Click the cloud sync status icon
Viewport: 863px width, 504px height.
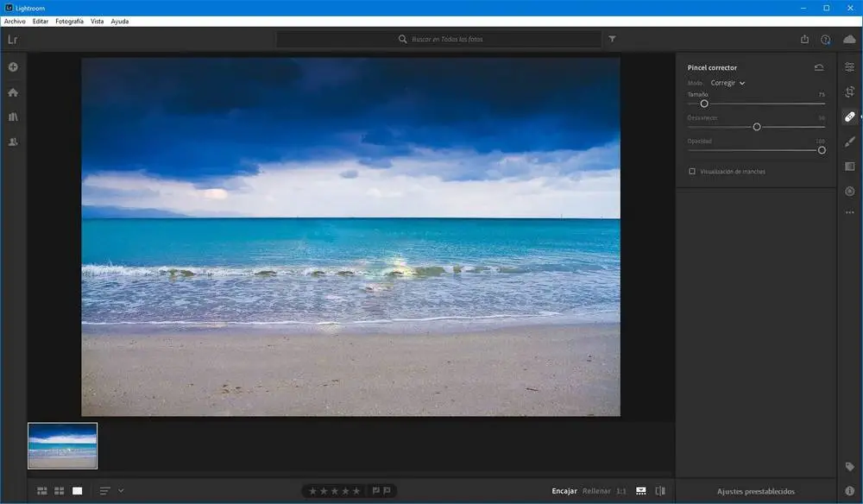point(849,40)
